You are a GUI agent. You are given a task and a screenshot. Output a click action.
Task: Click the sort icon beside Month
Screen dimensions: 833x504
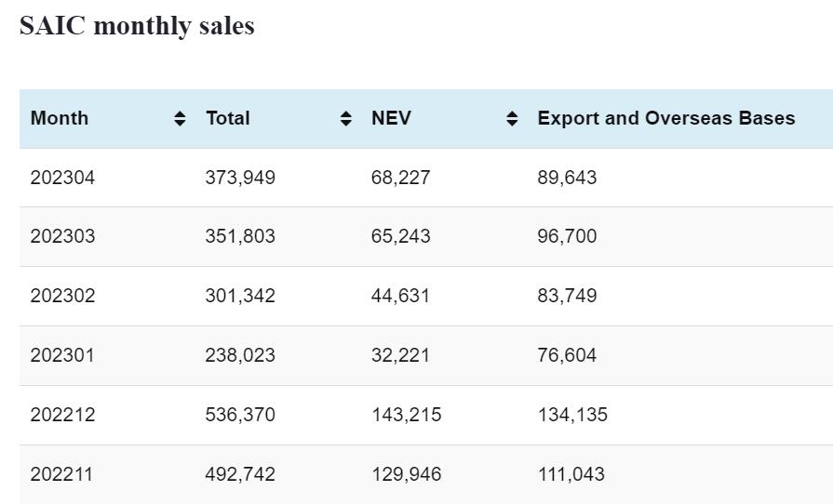click(180, 119)
